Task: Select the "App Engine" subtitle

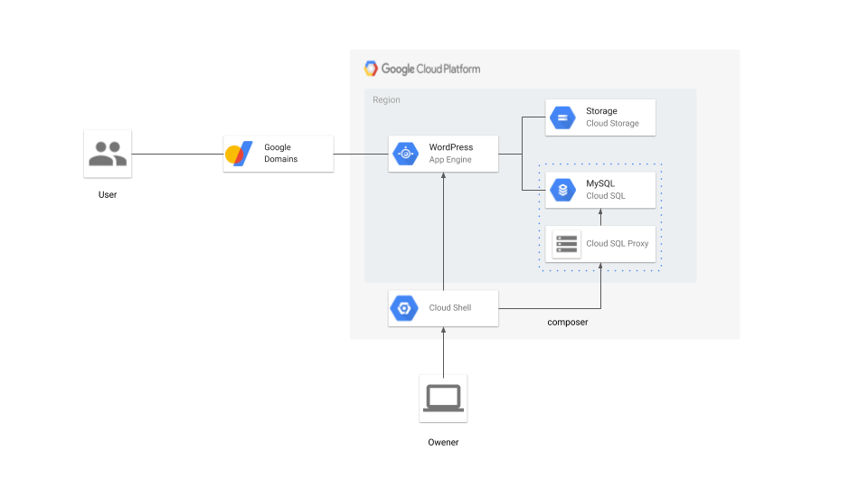Action: point(450,160)
